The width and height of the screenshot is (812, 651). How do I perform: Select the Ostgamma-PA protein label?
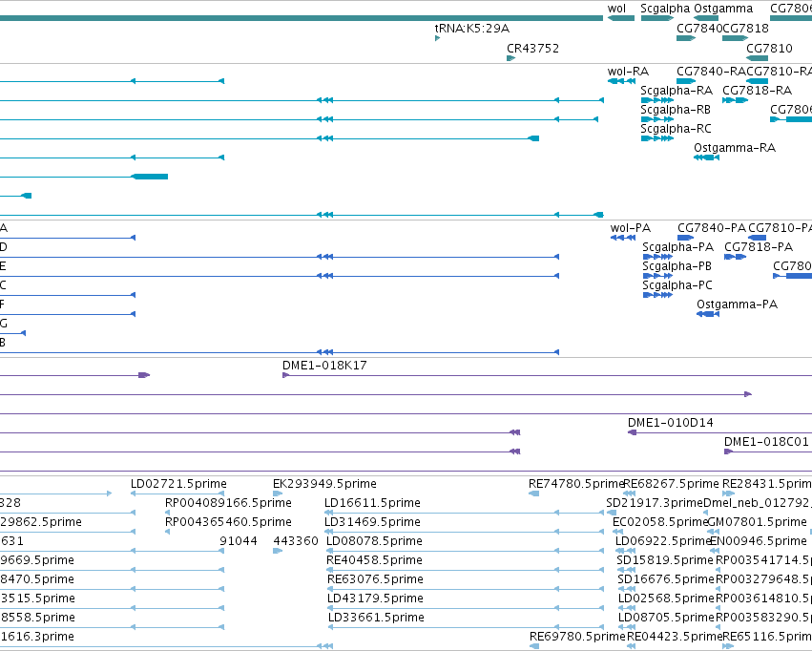[x=737, y=304]
